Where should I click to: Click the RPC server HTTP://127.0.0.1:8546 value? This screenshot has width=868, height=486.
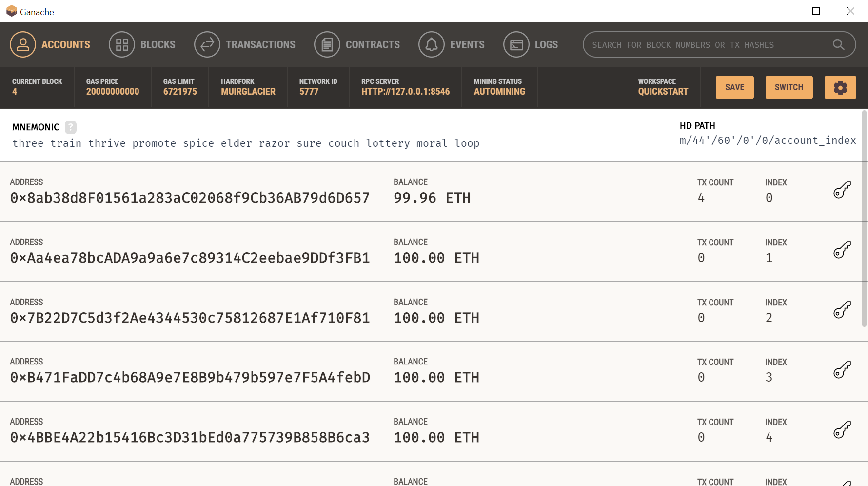click(405, 91)
